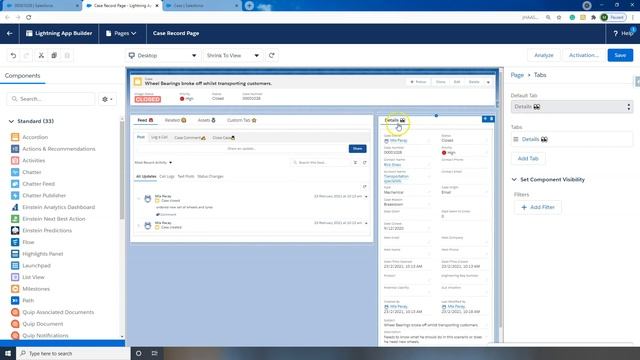Screen dimensions: 640x360
Task: Go back with the App Builder back arrow
Action: 9,33
